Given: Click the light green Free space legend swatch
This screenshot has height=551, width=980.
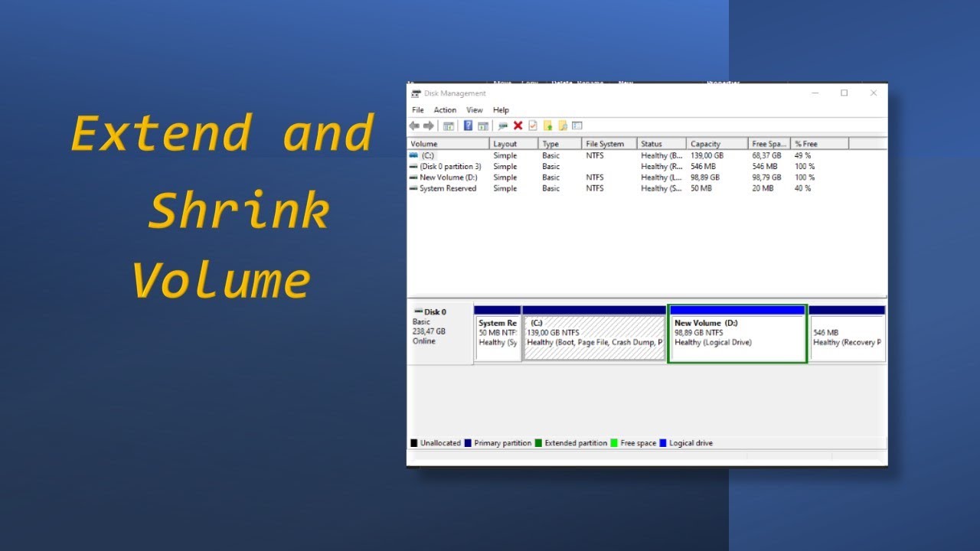Looking at the screenshot, I should [x=614, y=443].
